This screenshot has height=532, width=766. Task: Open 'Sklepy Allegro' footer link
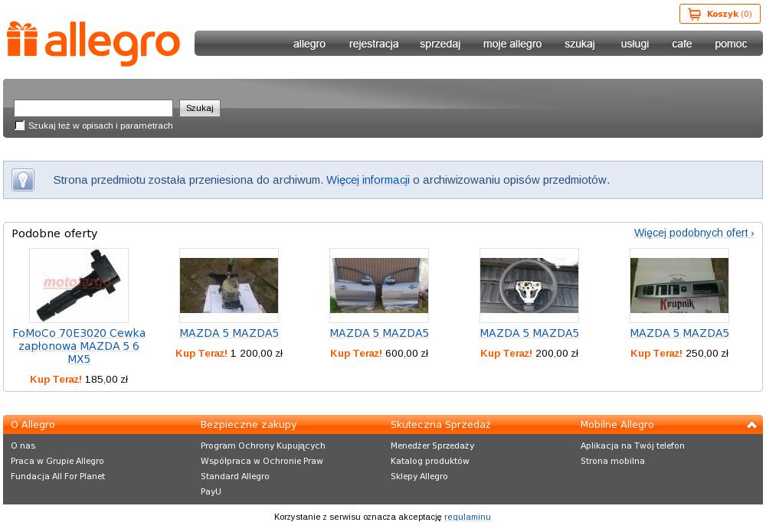click(x=419, y=476)
